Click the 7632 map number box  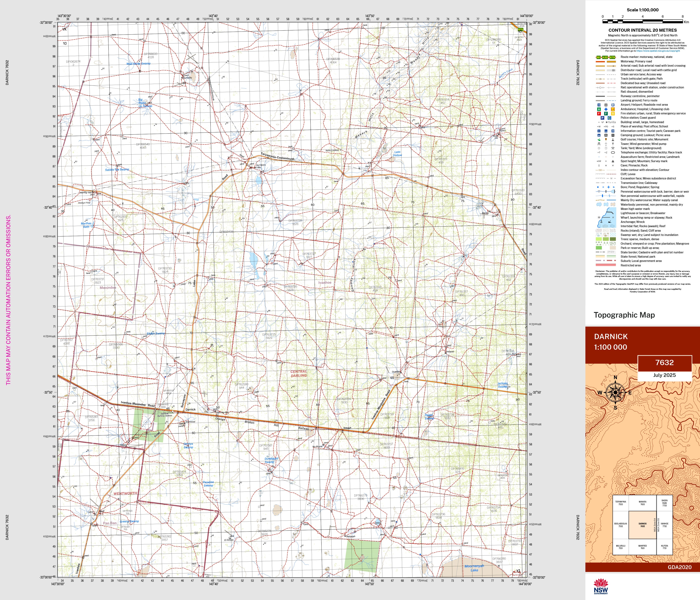point(664,362)
